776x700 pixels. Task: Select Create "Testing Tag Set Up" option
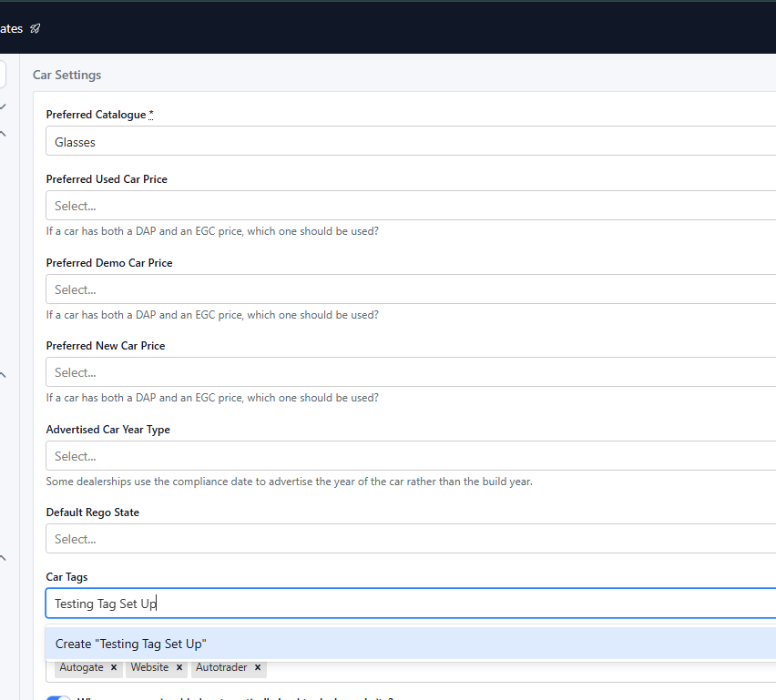click(x=131, y=644)
